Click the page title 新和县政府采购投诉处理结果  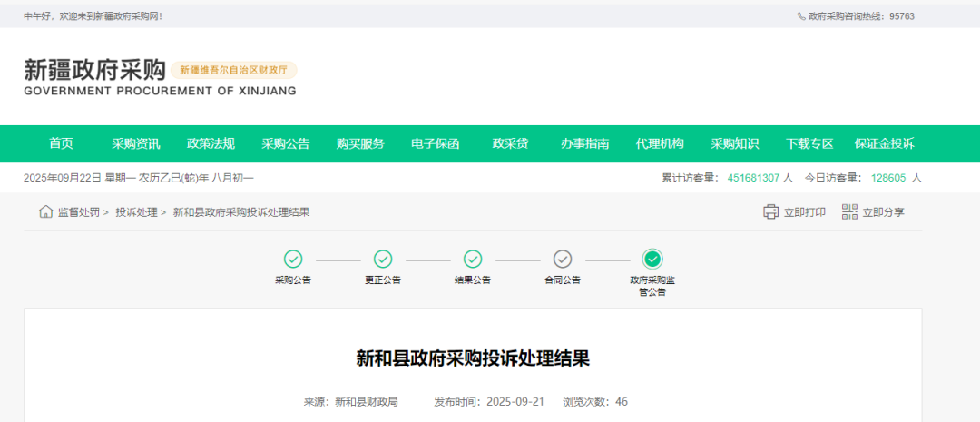(473, 358)
